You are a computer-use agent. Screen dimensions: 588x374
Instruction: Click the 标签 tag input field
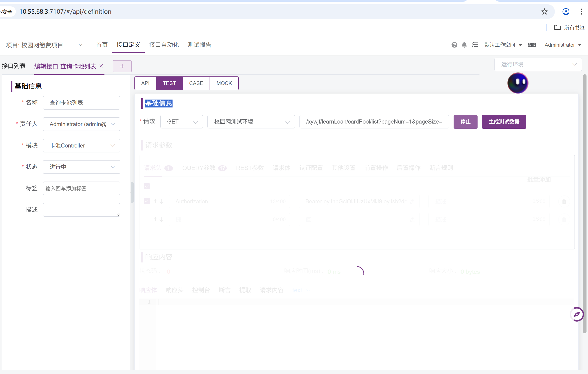tap(81, 188)
